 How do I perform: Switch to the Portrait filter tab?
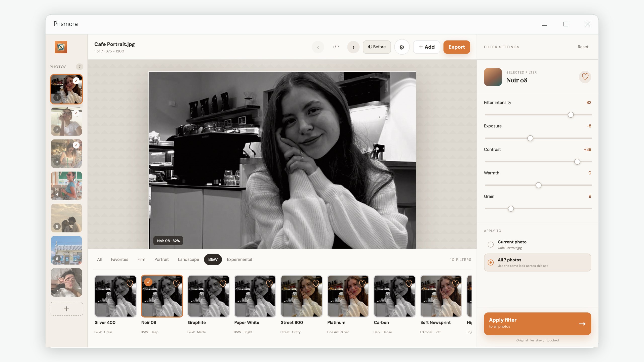pyautogui.click(x=162, y=259)
